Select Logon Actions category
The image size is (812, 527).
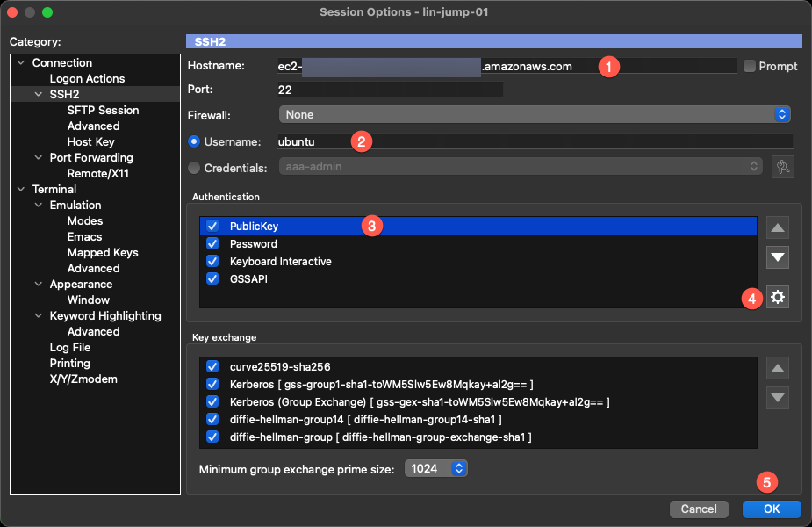tap(87, 79)
